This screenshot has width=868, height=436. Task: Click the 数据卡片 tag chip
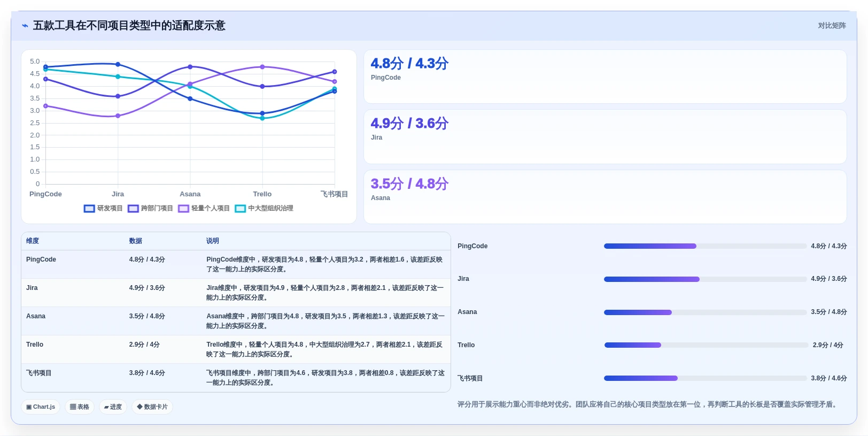(152, 407)
